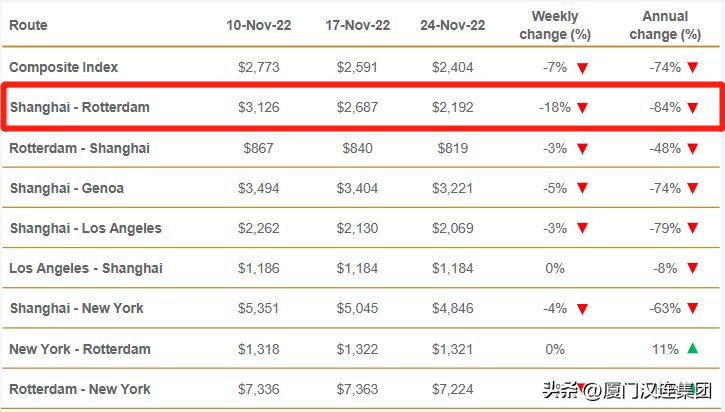Viewport: 725px width, 412px height.
Task: Click the Annual change (%) column header
Action: 665,25
